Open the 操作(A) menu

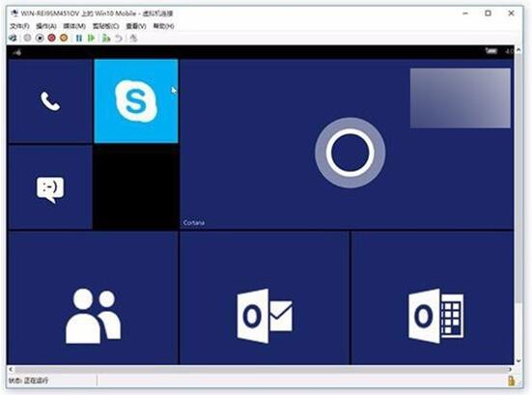(46, 26)
